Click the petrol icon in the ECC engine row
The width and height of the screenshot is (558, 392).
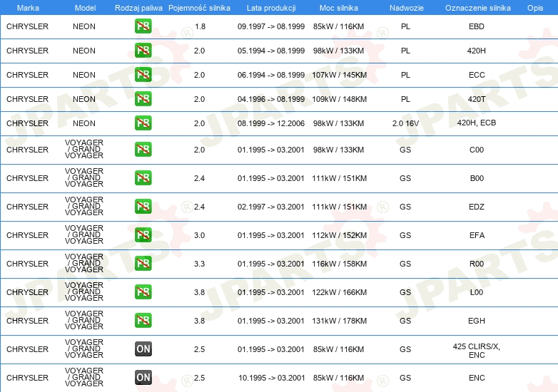143,75
